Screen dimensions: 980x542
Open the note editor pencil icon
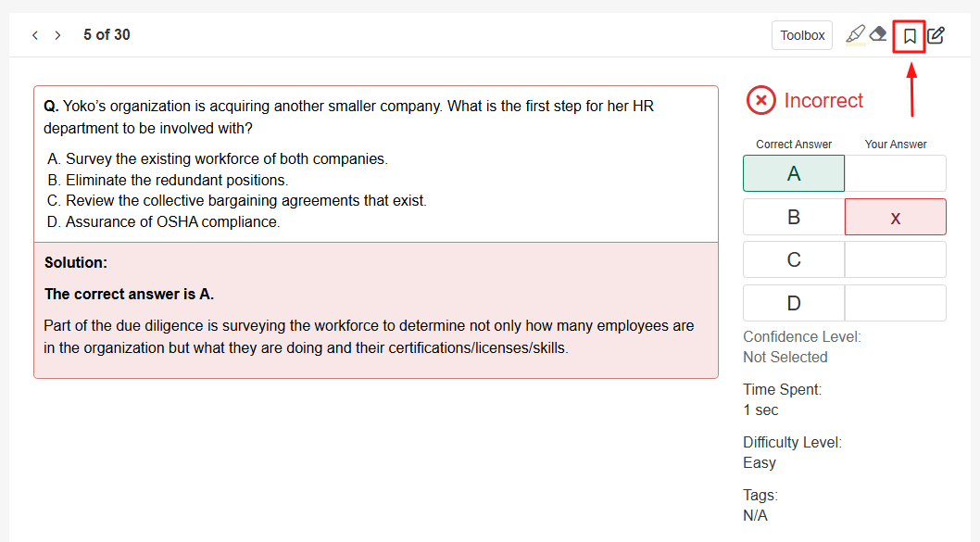point(936,35)
